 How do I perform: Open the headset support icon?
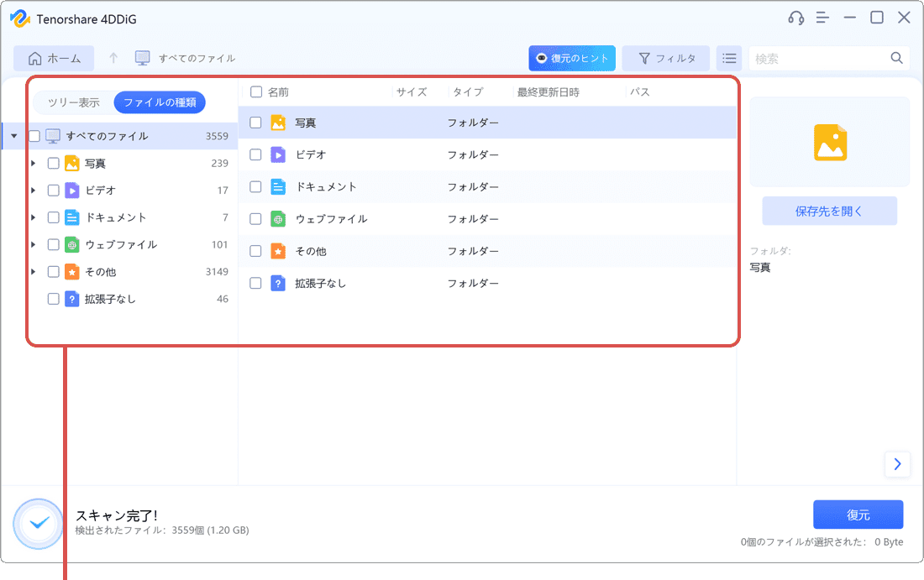795,17
